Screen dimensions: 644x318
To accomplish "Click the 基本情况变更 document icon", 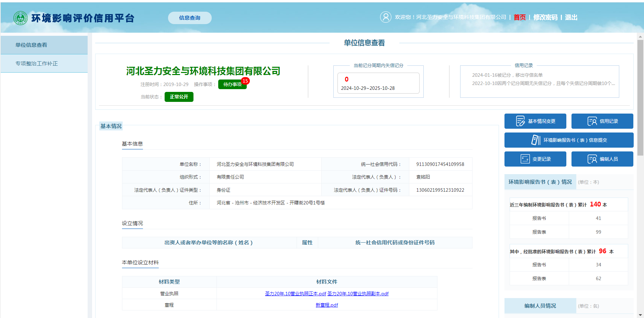I will [520, 121].
